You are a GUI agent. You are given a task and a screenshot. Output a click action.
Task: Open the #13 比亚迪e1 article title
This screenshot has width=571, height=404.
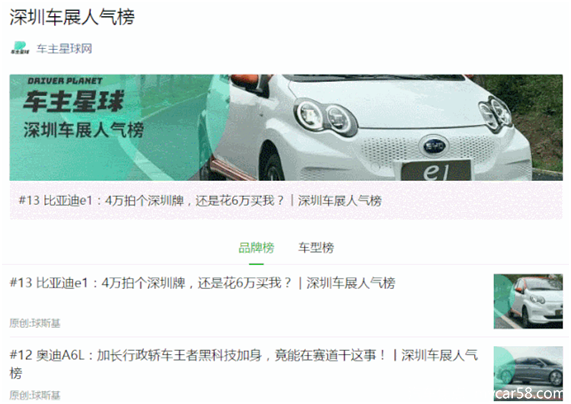coord(202,283)
